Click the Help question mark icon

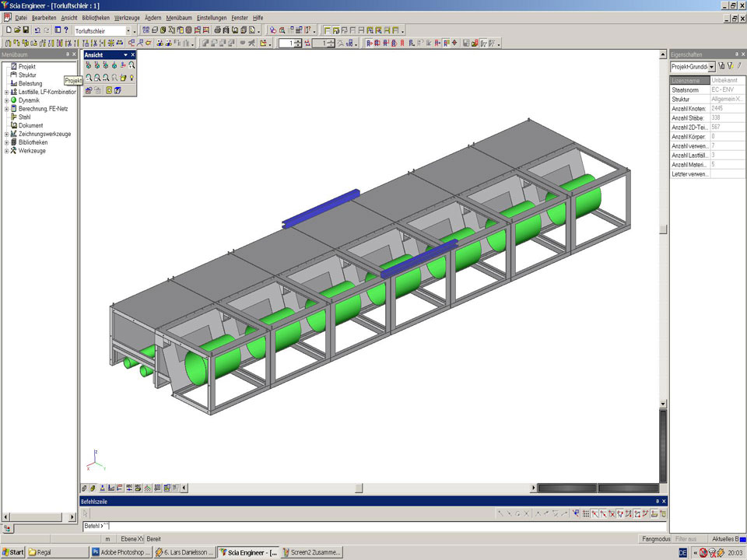point(66,30)
